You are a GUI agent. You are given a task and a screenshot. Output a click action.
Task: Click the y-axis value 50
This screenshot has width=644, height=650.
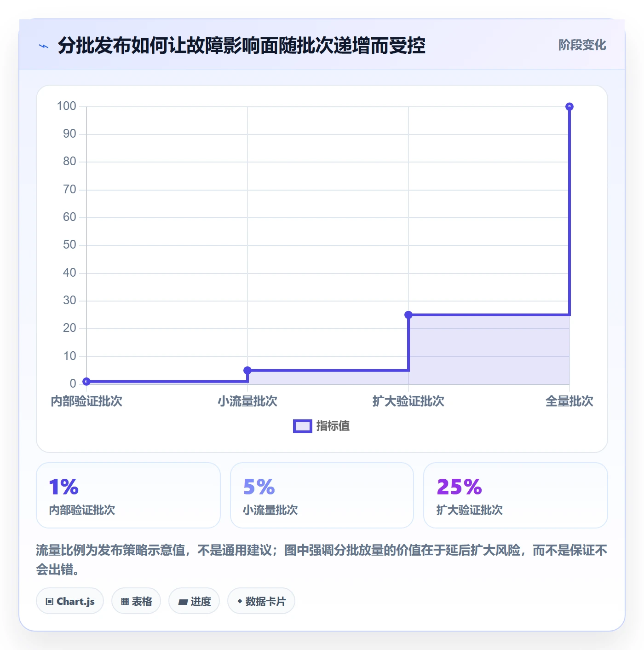pos(69,245)
